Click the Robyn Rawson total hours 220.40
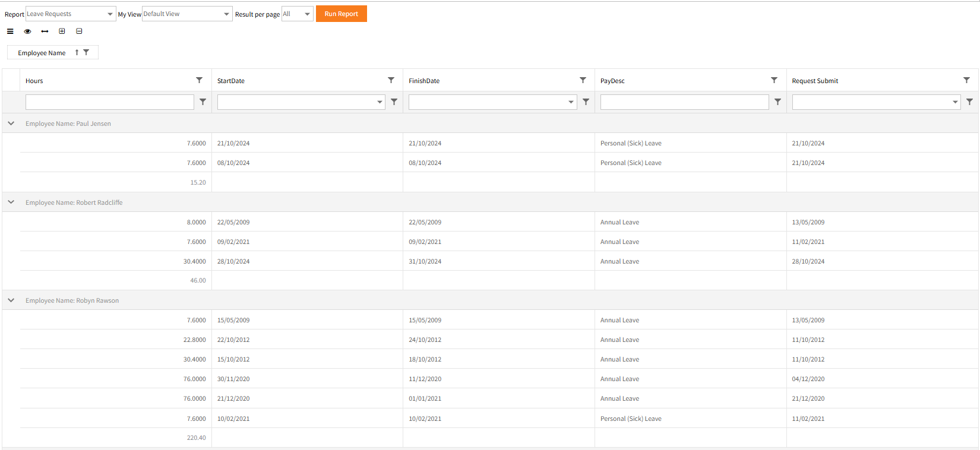The image size is (980, 450). pyautogui.click(x=196, y=438)
